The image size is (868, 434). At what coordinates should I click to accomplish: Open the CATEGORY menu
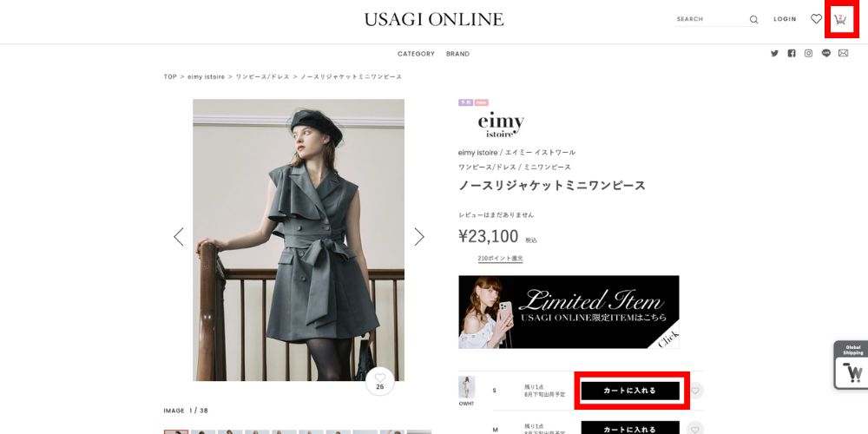(x=416, y=54)
